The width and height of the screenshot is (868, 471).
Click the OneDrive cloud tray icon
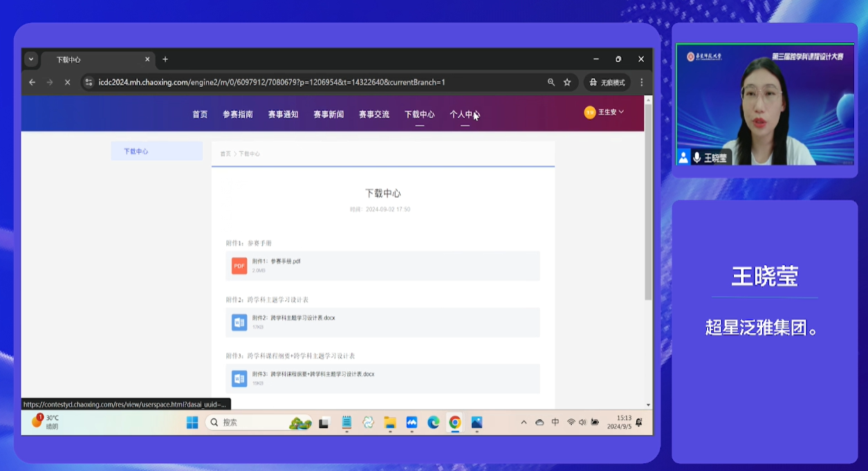coord(539,423)
